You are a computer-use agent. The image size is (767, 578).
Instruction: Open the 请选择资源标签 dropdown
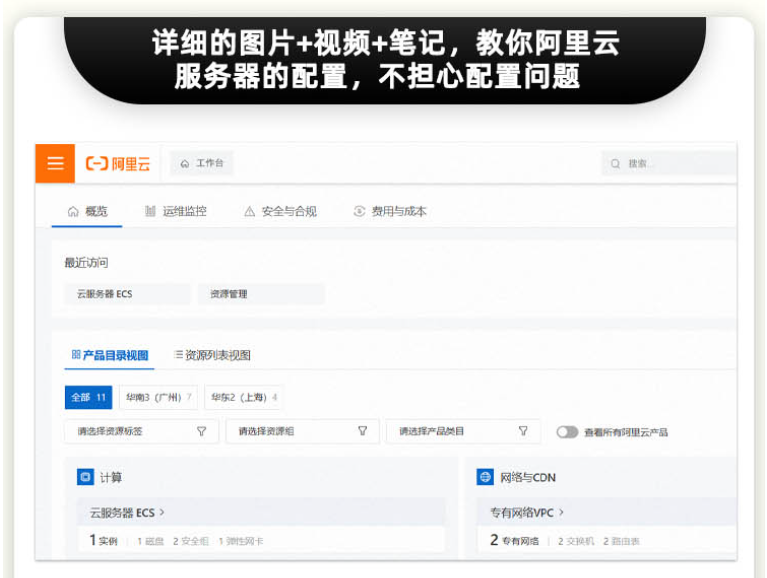(141, 431)
